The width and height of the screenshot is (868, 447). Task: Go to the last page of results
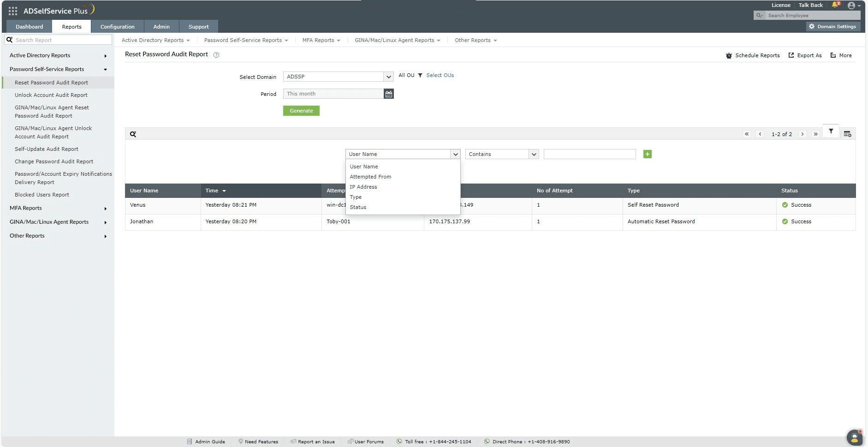coord(815,134)
